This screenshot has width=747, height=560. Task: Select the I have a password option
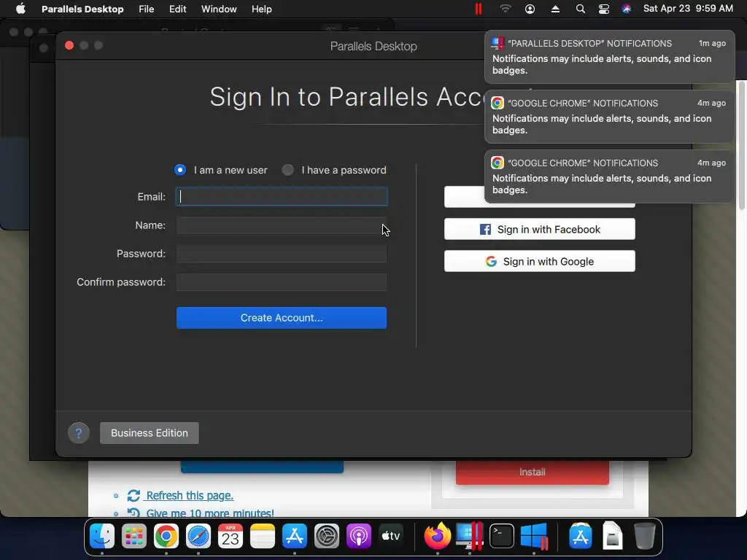pos(287,170)
